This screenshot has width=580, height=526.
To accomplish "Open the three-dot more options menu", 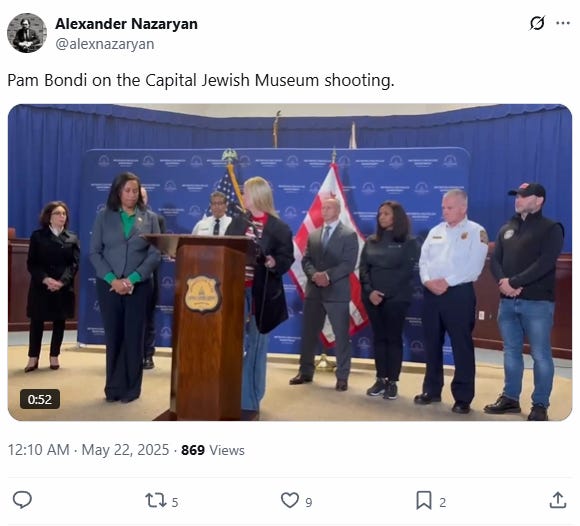I will [x=563, y=23].
